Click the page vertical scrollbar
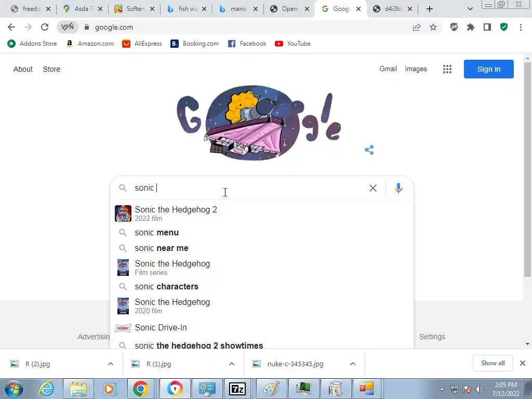The height and width of the screenshot is (399, 532). pos(527,170)
